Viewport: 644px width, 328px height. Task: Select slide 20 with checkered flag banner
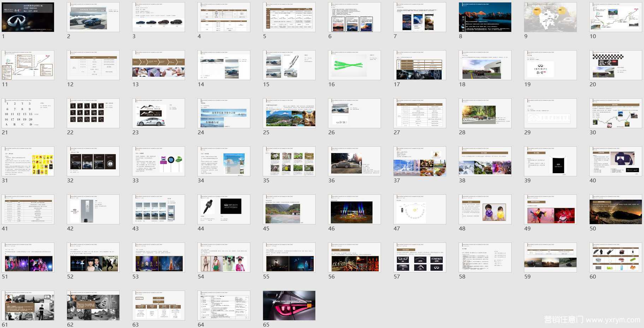tap(616, 65)
